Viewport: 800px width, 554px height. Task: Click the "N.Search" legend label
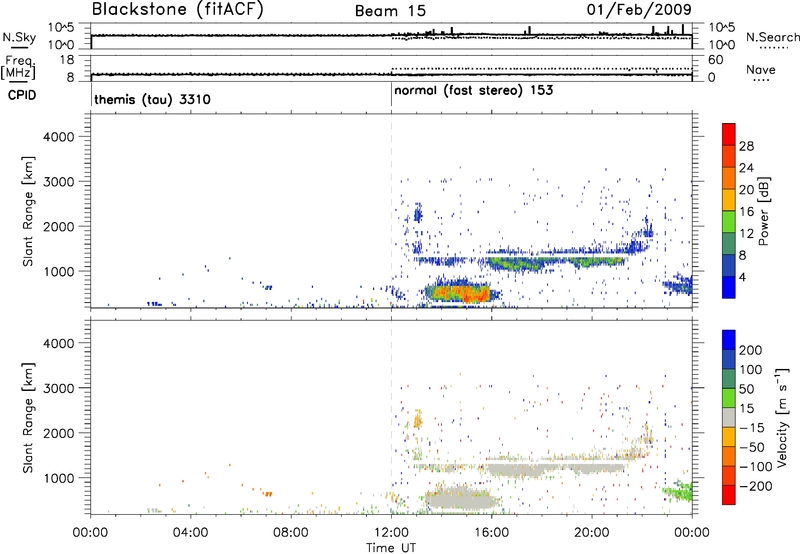tap(772, 37)
